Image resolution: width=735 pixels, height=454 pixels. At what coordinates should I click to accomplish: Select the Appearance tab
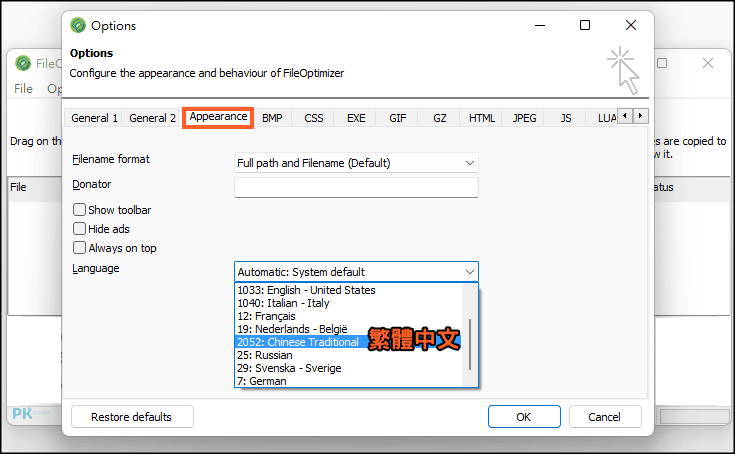point(218,117)
